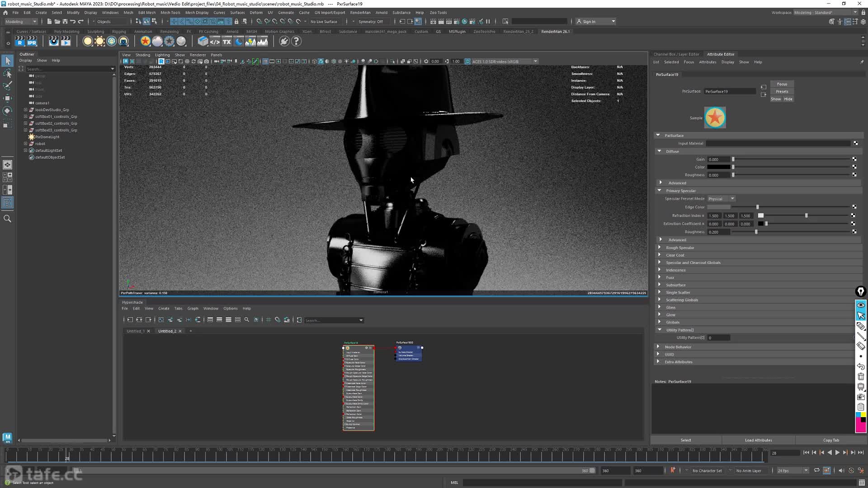Launch IPR rendering from the shelf

pos(32,42)
